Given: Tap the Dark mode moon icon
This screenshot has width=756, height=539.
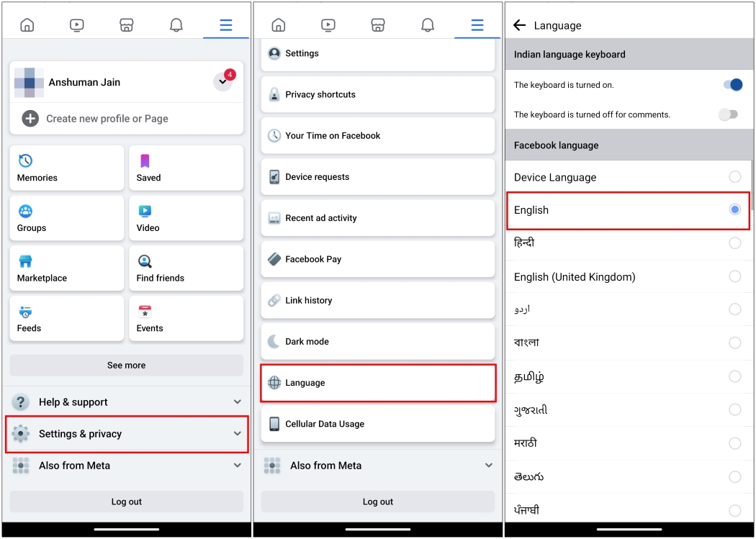Looking at the screenshot, I should coord(274,342).
